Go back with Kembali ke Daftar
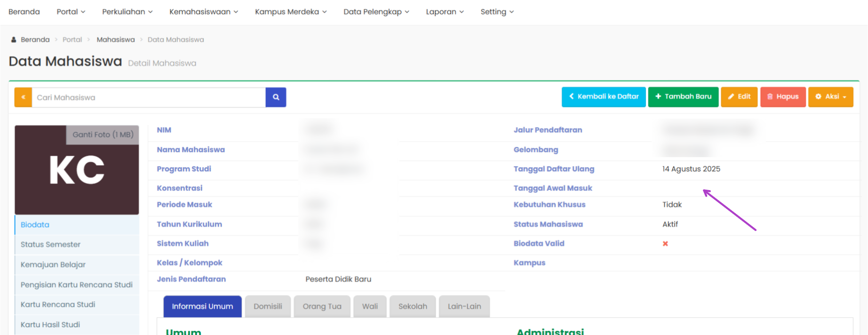This screenshot has width=868, height=335. 604,97
